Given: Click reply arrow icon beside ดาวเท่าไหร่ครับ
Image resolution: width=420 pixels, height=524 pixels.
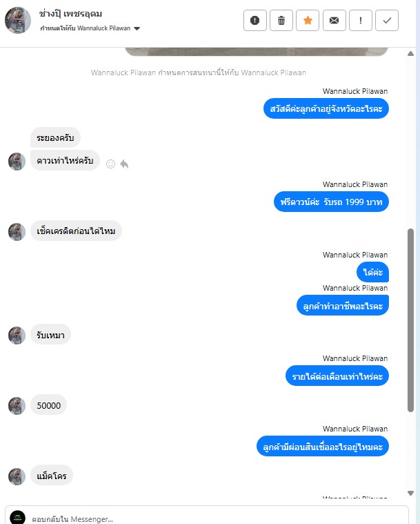Looking at the screenshot, I should (124, 164).
